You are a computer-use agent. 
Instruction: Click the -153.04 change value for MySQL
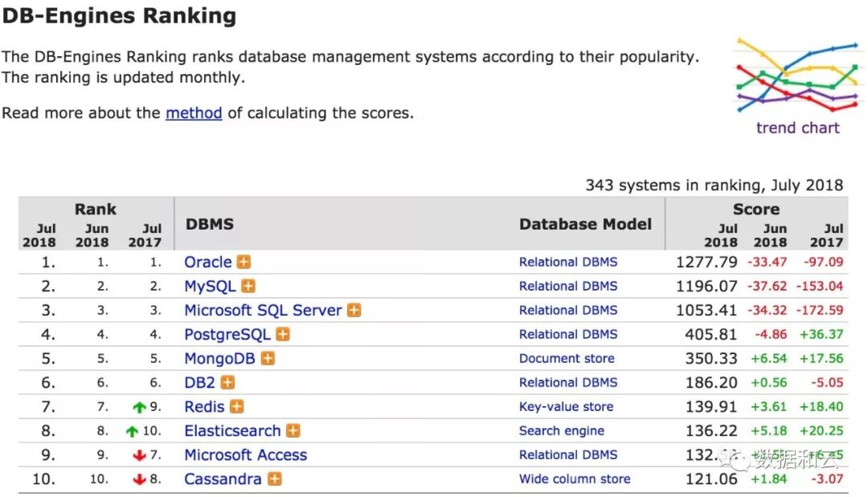click(x=819, y=286)
